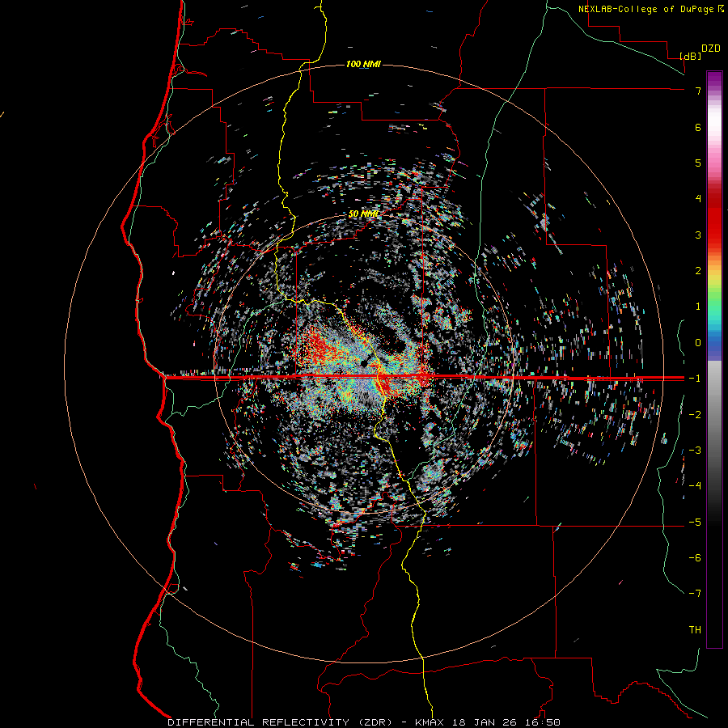Click the -7 value on color scale
The width and height of the screenshot is (728, 728).
click(x=695, y=594)
